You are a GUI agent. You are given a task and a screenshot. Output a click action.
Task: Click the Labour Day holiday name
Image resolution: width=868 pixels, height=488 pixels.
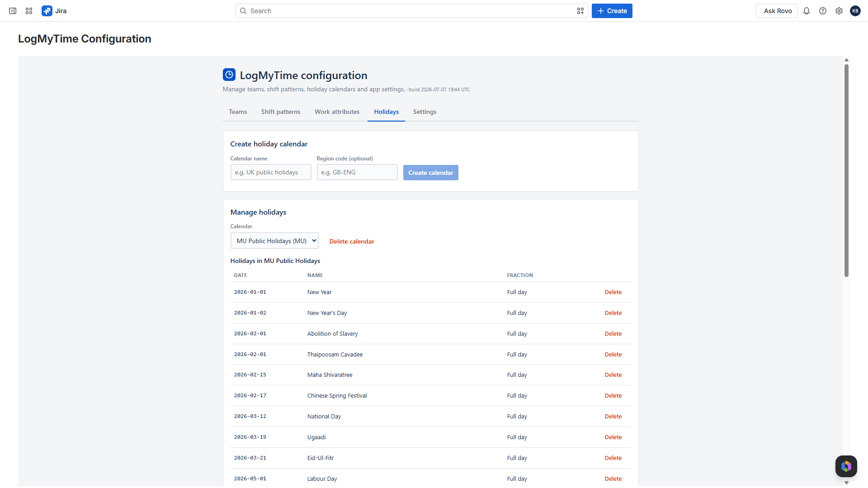(x=322, y=479)
